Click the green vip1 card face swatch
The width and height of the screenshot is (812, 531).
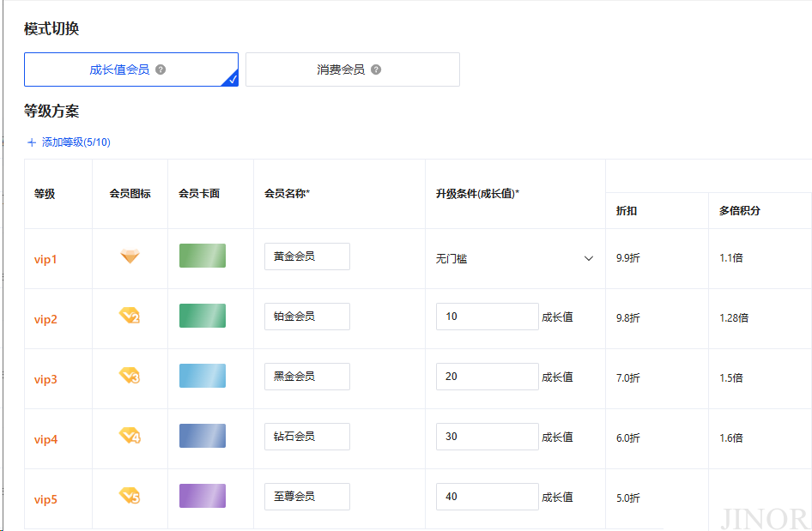point(203,256)
